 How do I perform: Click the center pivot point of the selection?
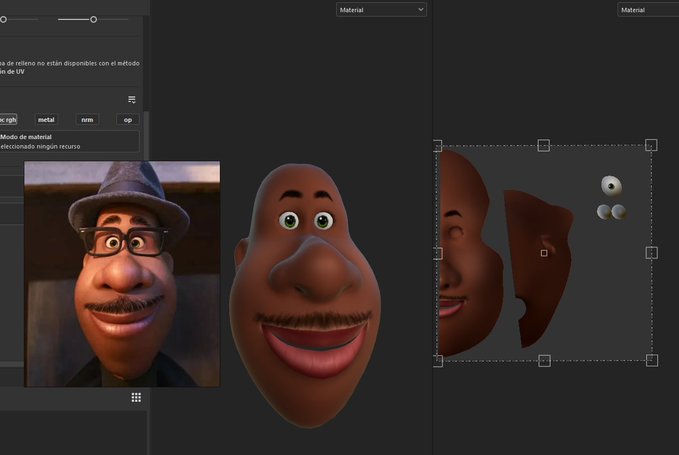pos(544,253)
